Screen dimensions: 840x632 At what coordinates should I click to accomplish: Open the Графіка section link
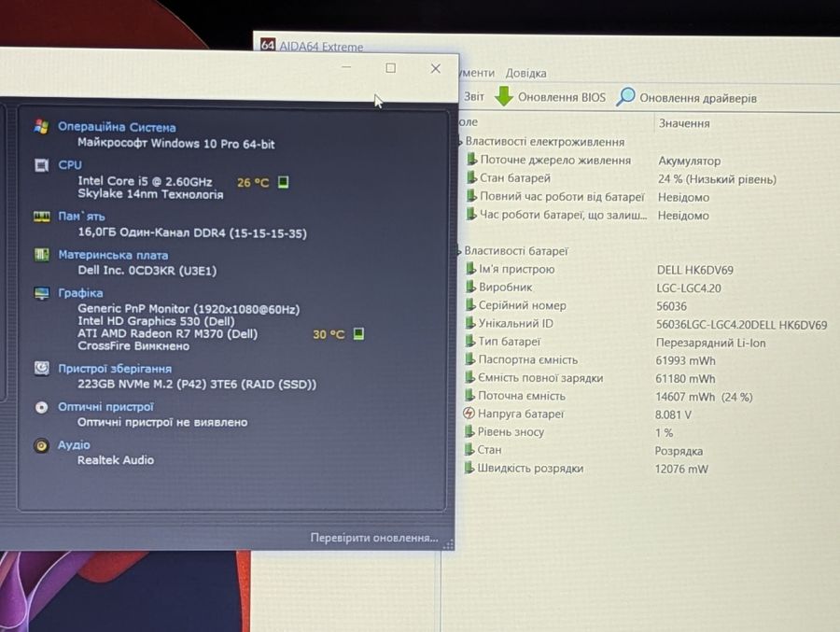tap(80, 293)
